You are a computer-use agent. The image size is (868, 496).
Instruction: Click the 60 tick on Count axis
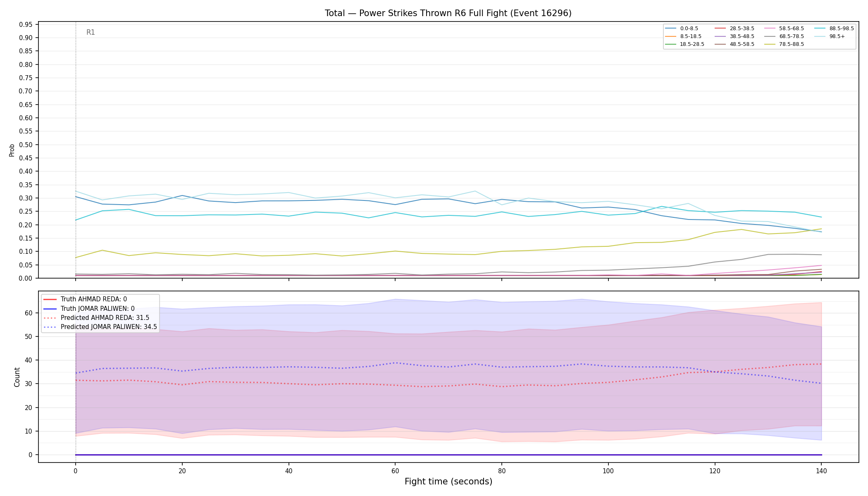(x=29, y=313)
